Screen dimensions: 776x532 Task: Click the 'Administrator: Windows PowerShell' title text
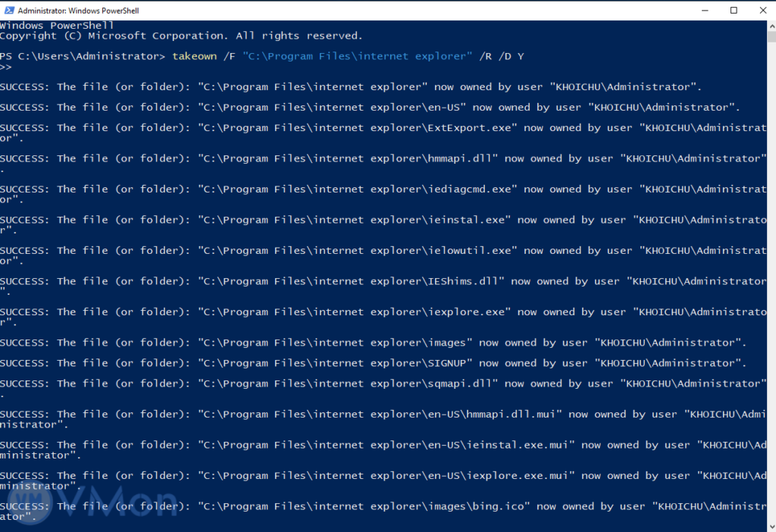(77, 11)
